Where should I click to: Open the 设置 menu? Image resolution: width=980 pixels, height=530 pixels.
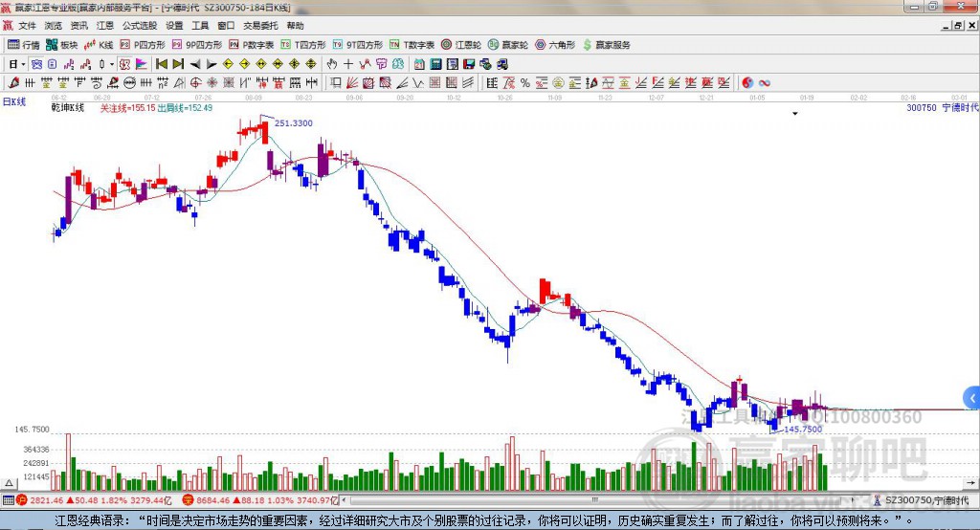(174, 26)
